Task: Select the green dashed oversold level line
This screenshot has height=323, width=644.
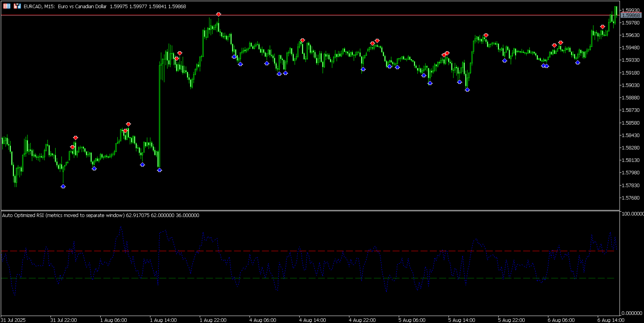Action: pyautogui.click(x=307, y=278)
